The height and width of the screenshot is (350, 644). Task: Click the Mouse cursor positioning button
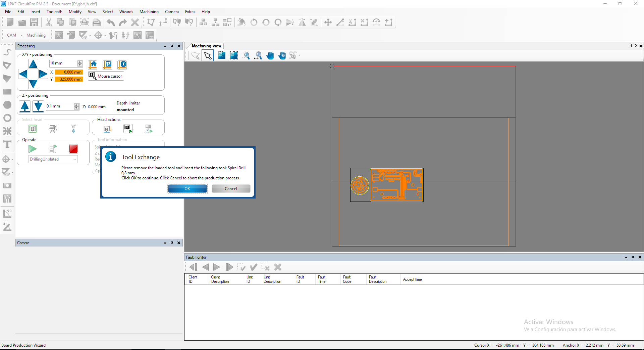106,76
